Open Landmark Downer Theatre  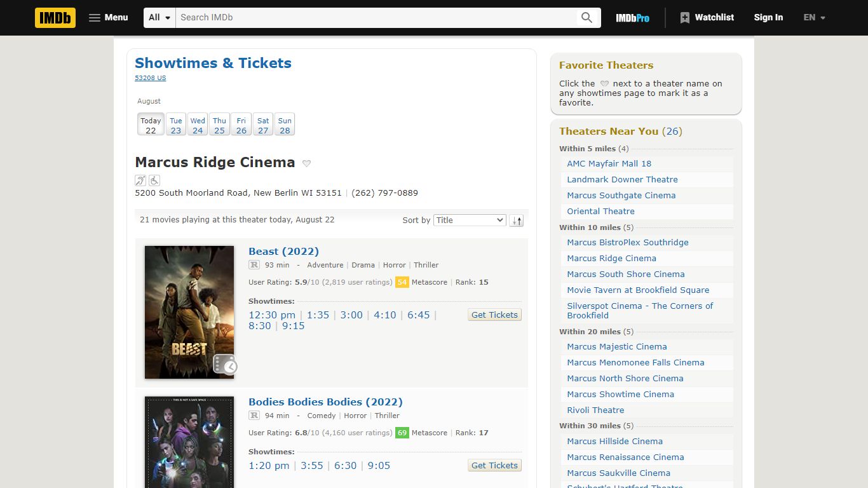(x=622, y=179)
